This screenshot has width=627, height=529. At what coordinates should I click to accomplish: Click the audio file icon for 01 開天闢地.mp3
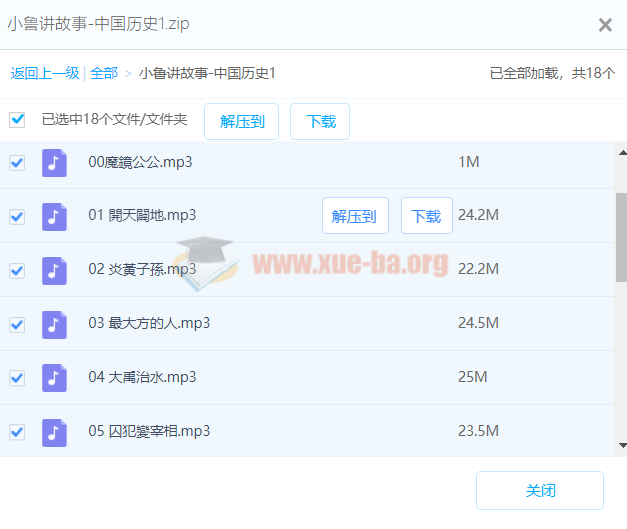click(x=54, y=216)
